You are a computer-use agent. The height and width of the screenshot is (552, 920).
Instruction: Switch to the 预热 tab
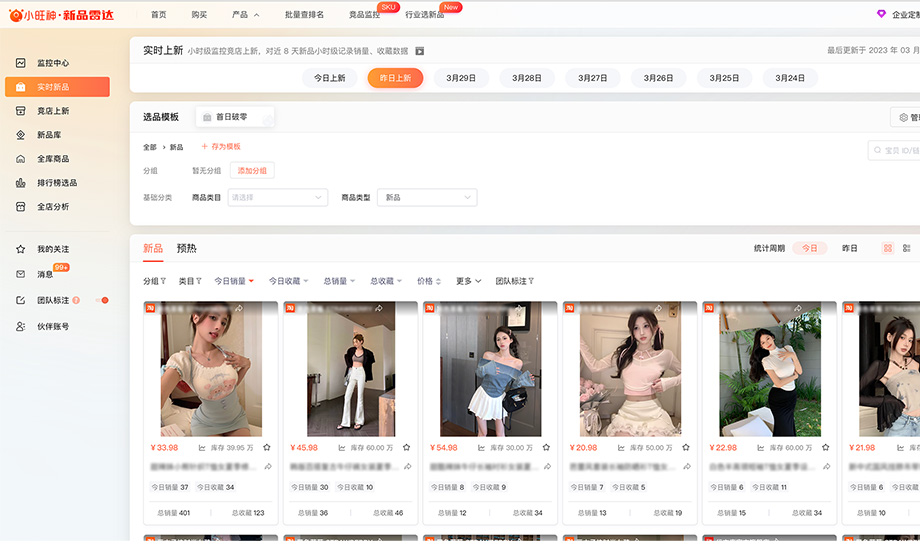pos(187,248)
